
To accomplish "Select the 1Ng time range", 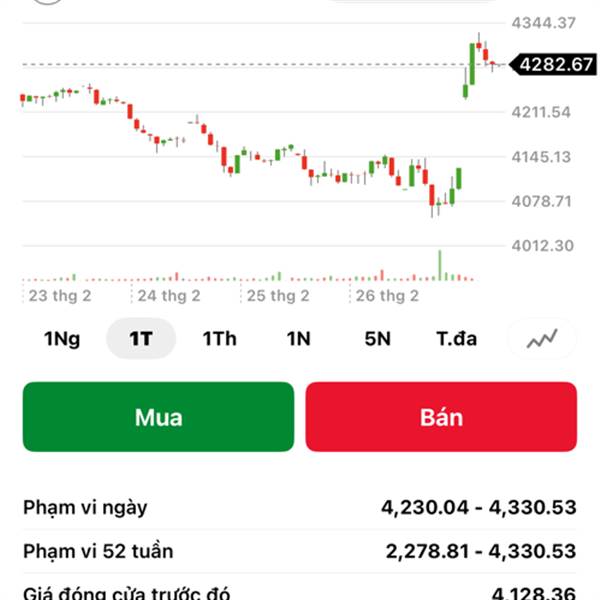I will (62, 339).
